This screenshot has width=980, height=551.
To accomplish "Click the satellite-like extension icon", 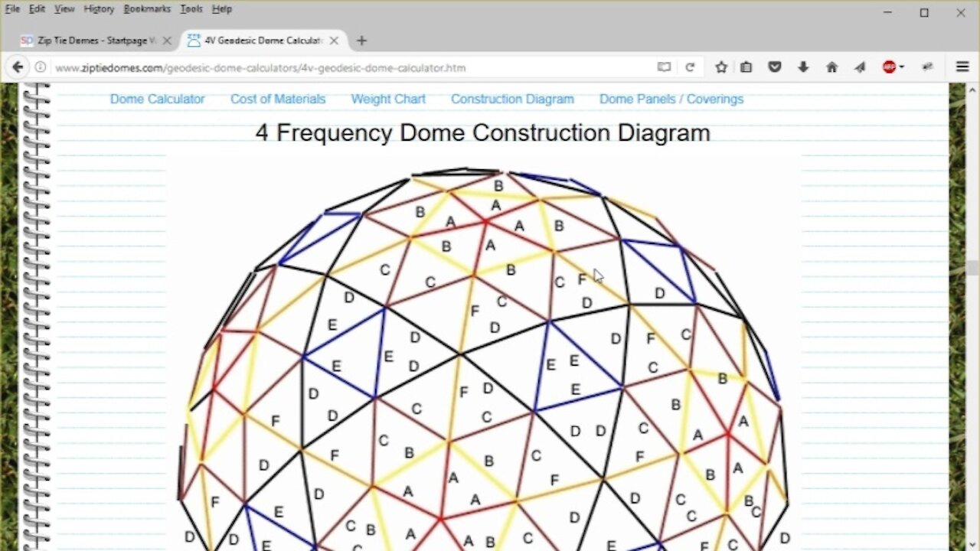I will click(x=928, y=67).
